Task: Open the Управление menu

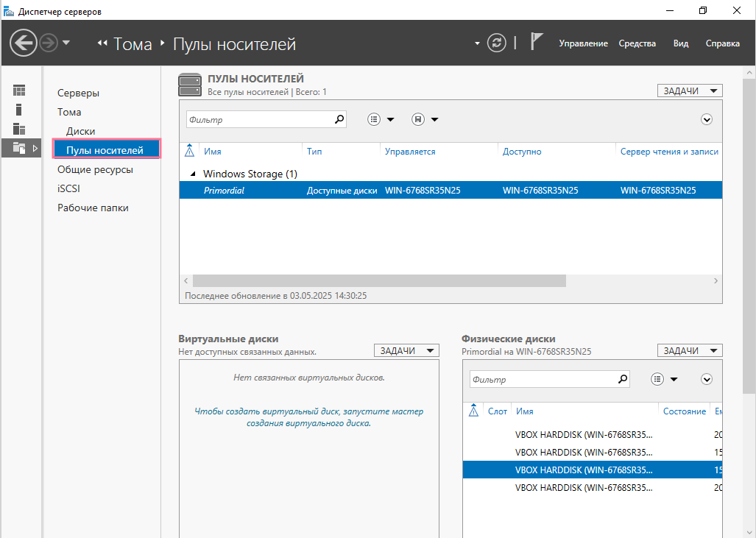Action: (x=583, y=43)
